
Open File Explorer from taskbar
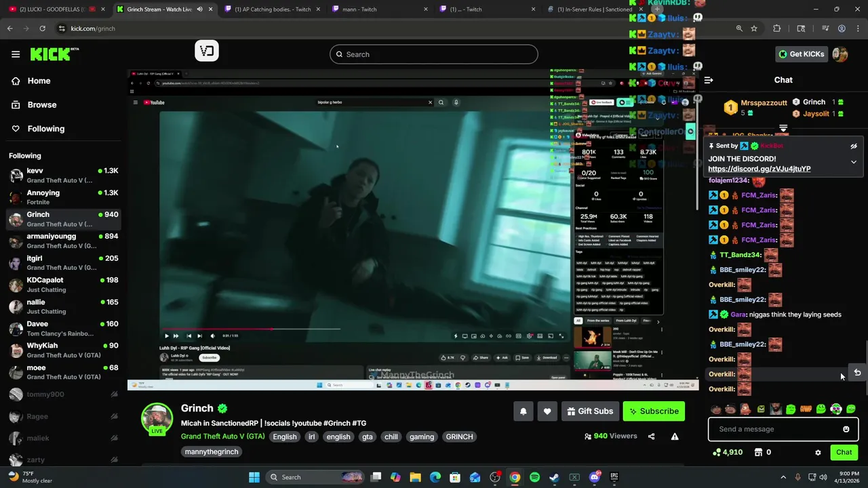pyautogui.click(x=415, y=477)
